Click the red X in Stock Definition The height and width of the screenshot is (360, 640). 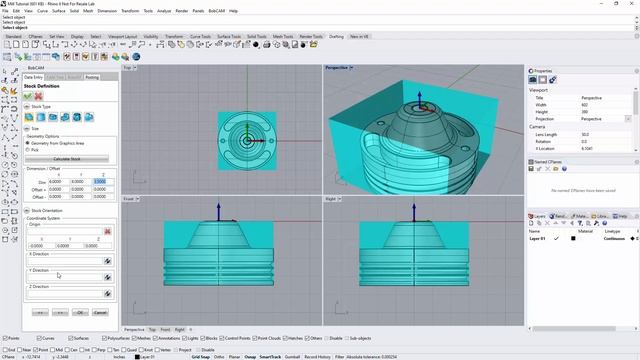coord(38,96)
